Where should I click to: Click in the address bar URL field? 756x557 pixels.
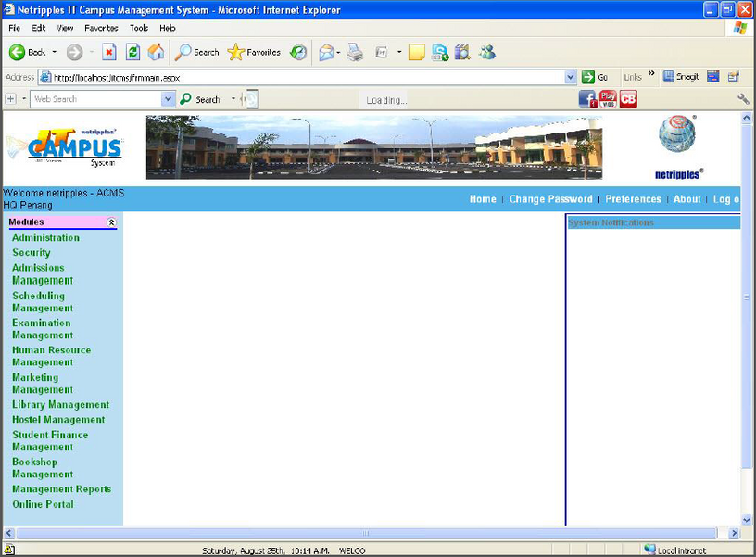(309, 77)
